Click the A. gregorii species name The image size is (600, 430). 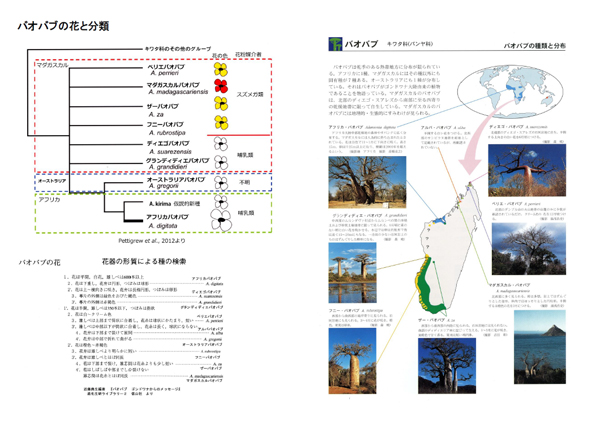[x=164, y=186]
